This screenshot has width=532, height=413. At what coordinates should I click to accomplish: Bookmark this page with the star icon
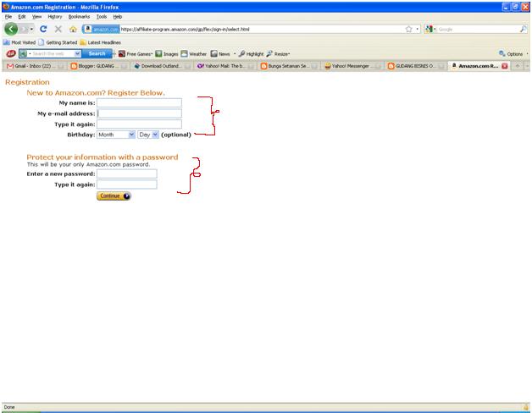pyautogui.click(x=409, y=29)
